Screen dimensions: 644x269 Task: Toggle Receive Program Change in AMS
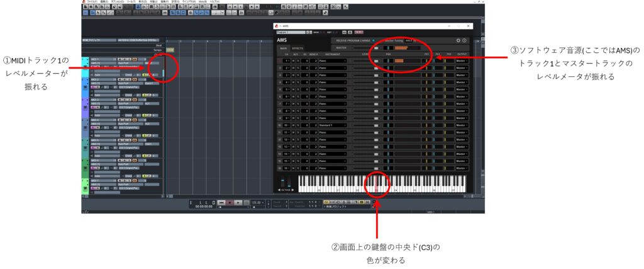(373, 40)
